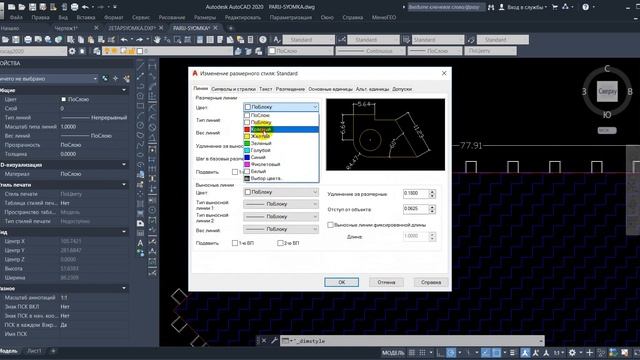Click the Search binoculars icon in the title bar
This screenshot has width=640, height=360.
point(491,7)
